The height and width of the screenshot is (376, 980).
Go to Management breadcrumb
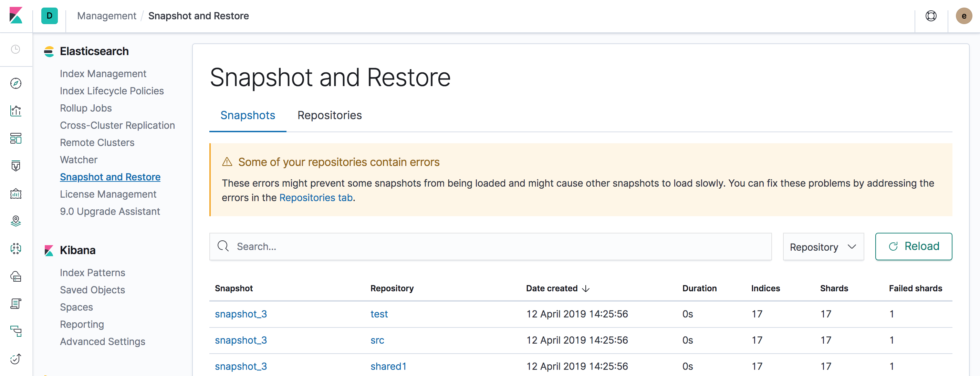(x=106, y=16)
